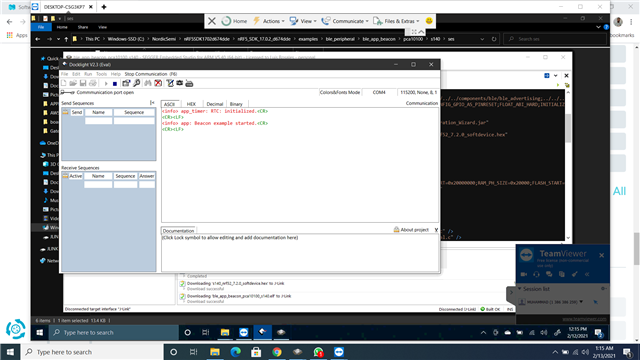Open Files & Extras dropdown
This screenshot has height=360, width=640.
(x=396, y=21)
